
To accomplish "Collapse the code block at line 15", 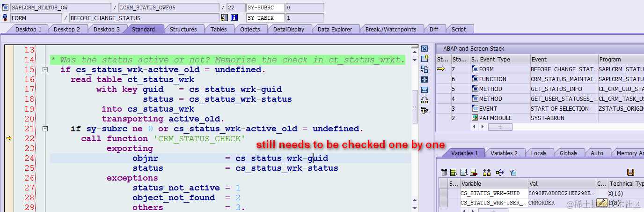I will point(45,70).
